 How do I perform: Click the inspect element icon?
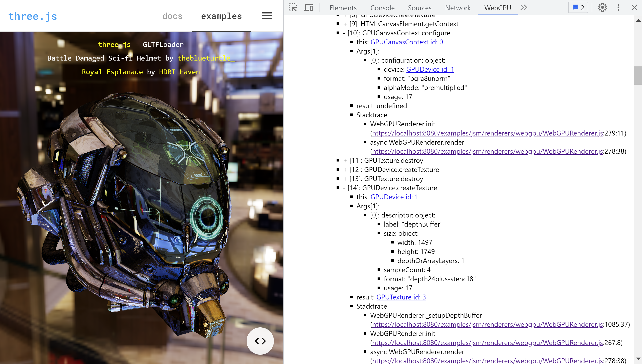click(293, 7)
